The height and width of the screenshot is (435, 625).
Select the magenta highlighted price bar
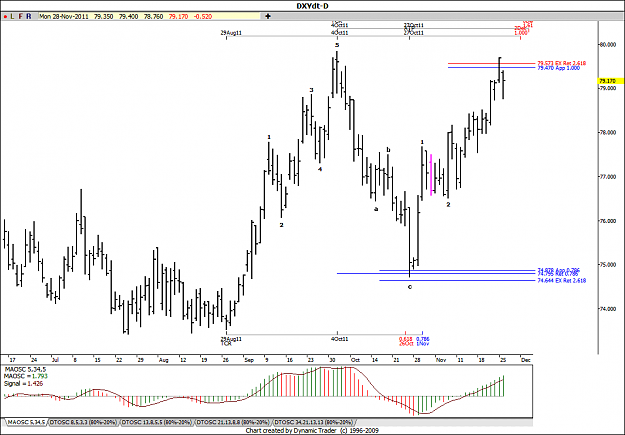tap(431, 175)
